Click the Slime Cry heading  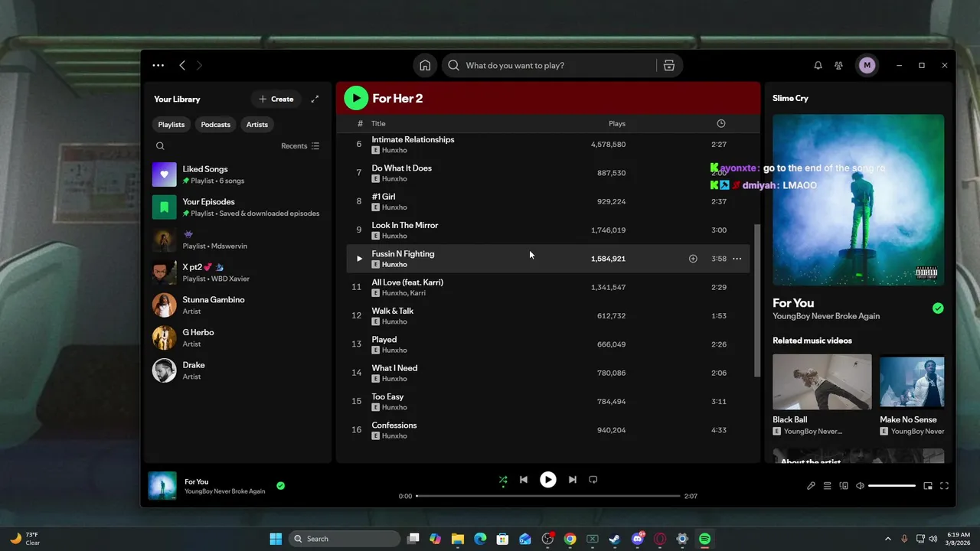790,98
